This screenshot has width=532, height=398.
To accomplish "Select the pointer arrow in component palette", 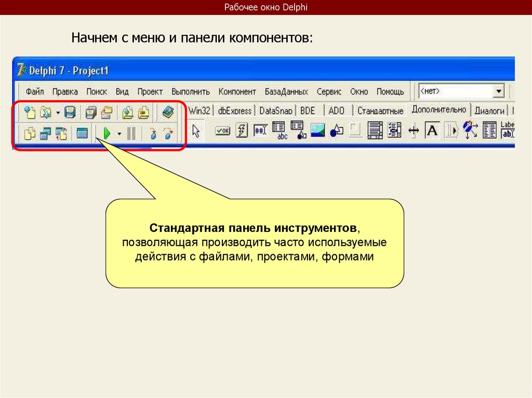I will pyautogui.click(x=196, y=131).
